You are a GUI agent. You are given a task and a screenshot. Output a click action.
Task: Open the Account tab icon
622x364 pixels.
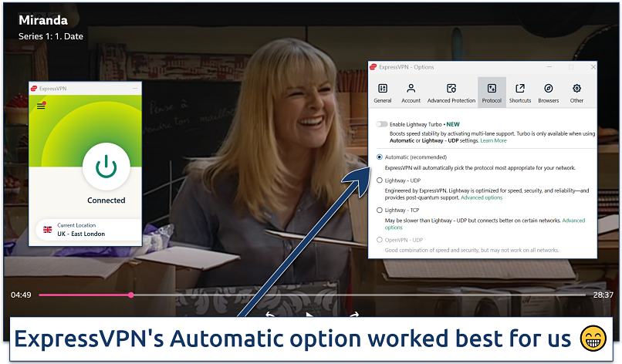tap(411, 92)
